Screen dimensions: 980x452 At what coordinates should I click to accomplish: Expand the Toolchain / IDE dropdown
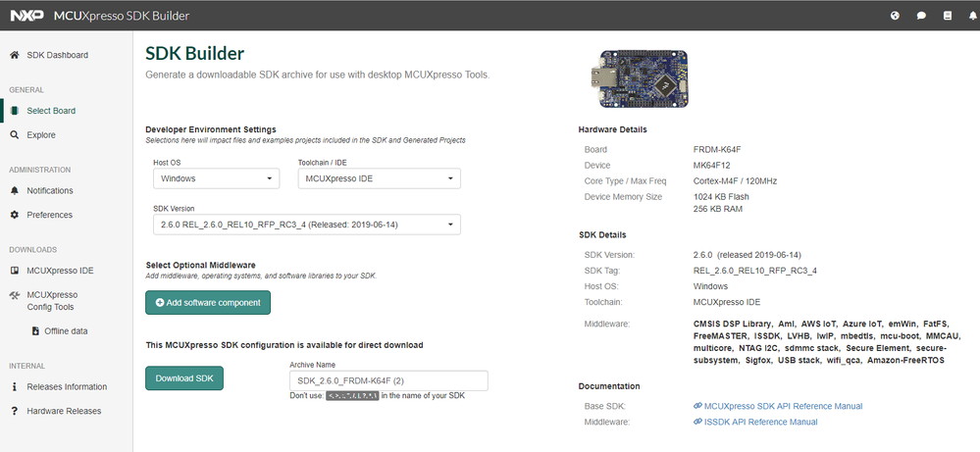pos(380,178)
